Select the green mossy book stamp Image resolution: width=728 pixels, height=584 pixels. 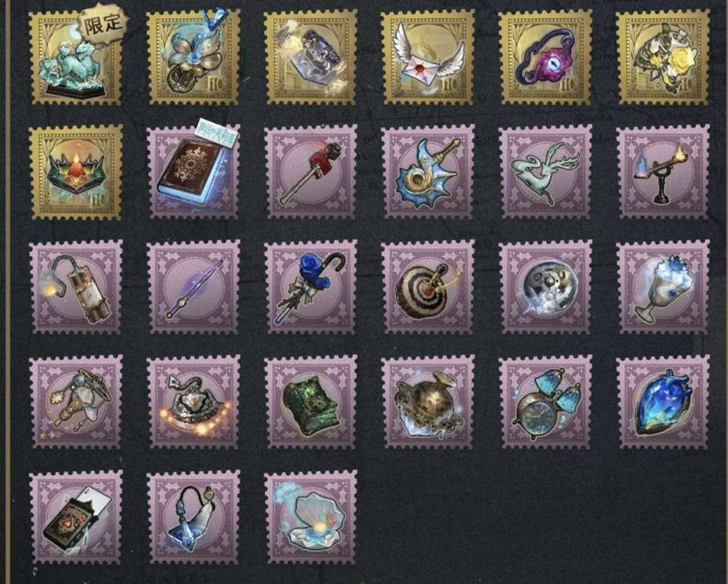coord(311,402)
